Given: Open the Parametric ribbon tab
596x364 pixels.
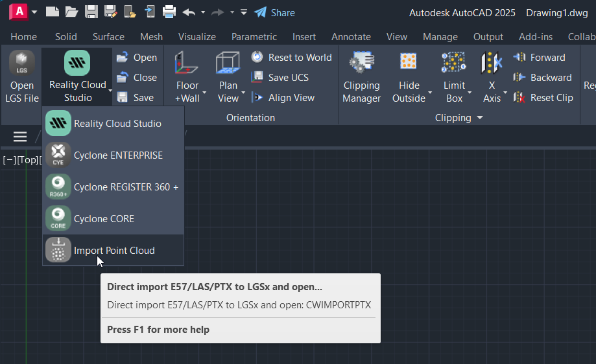Looking at the screenshot, I should pos(254,37).
